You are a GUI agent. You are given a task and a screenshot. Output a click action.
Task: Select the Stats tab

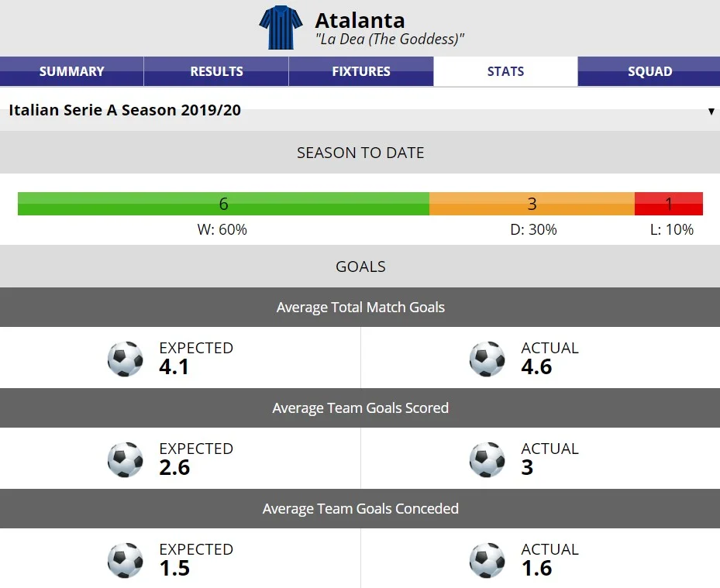click(x=505, y=71)
